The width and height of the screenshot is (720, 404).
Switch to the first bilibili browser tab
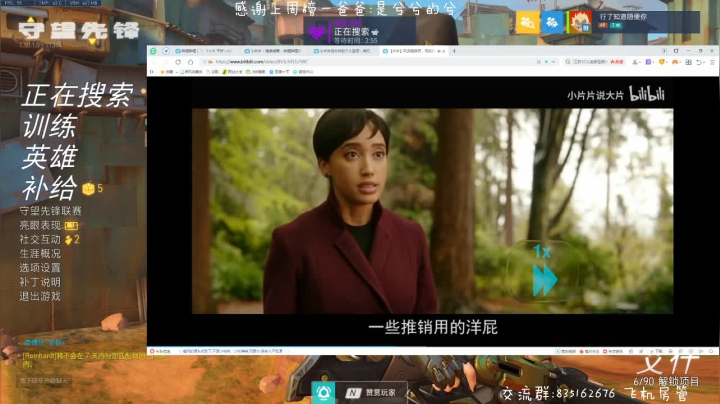(x=205, y=51)
